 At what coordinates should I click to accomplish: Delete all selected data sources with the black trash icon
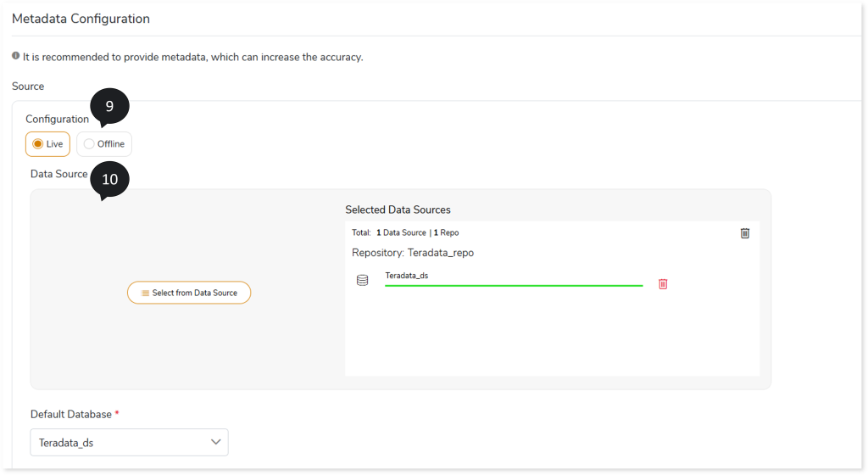(745, 233)
